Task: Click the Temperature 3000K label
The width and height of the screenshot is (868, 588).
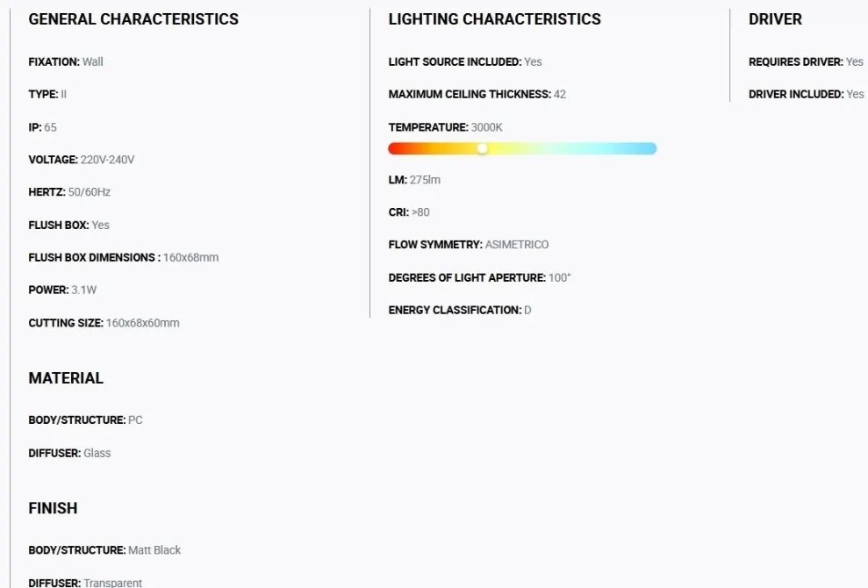Action: (x=446, y=127)
